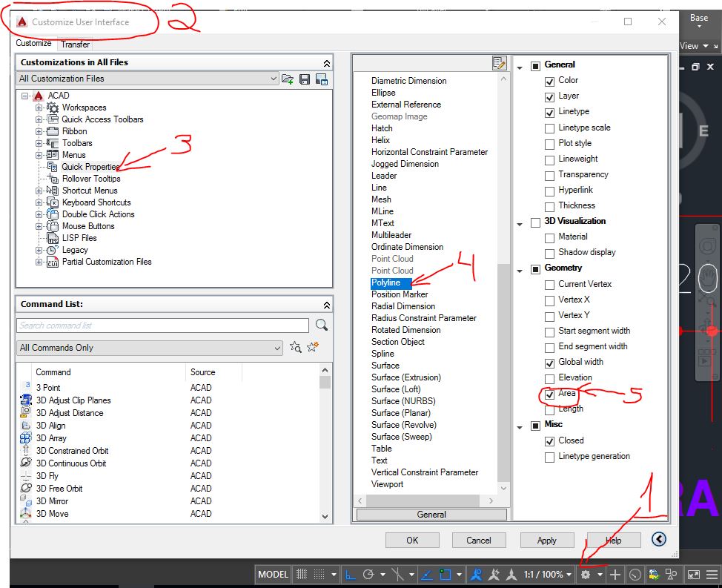This screenshot has height=588, width=722.
Task: Uncheck the Global width property
Action: tap(550, 362)
